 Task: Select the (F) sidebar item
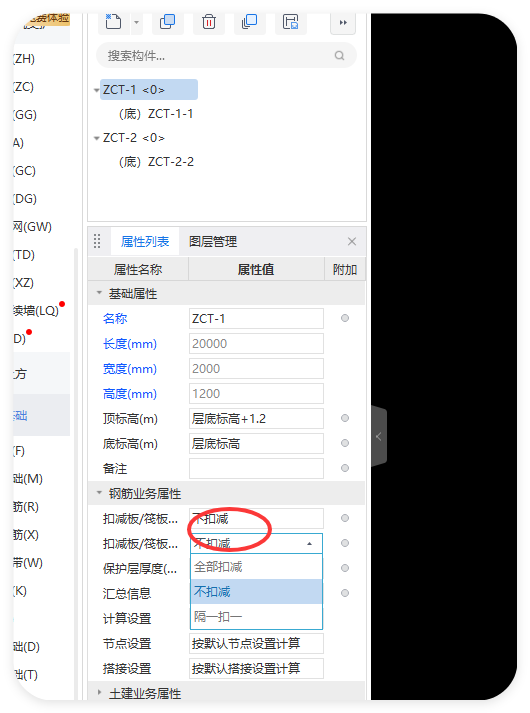pos(19,451)
